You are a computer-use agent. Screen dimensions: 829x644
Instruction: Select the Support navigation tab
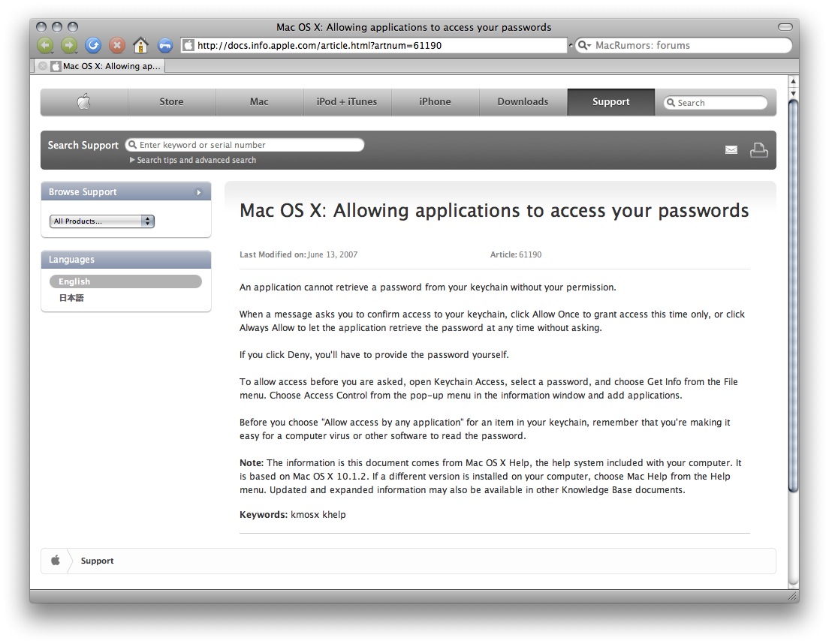(610, 101)
